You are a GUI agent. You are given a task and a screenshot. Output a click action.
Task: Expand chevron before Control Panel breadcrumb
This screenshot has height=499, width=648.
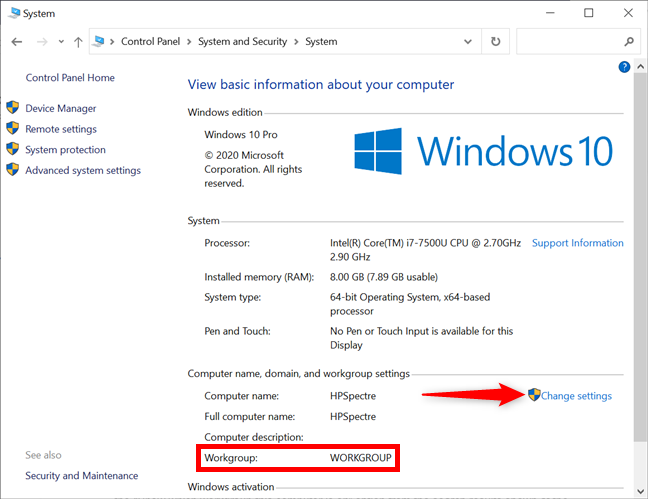point(112,42)
